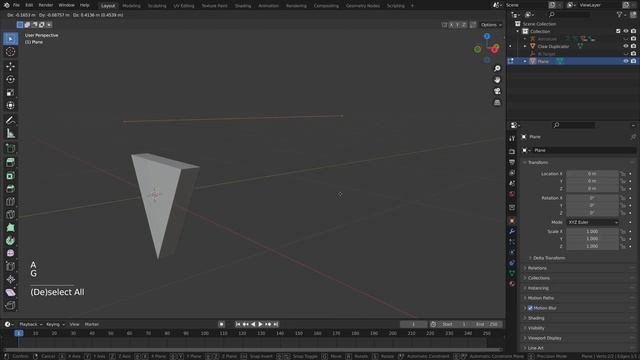Activate the Measure ruler tool

coord(11,133)
